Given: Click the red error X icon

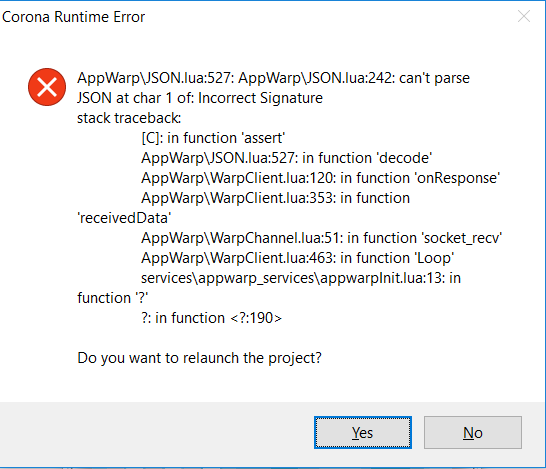Looking at the screenshot, I should tap(47, 87).
